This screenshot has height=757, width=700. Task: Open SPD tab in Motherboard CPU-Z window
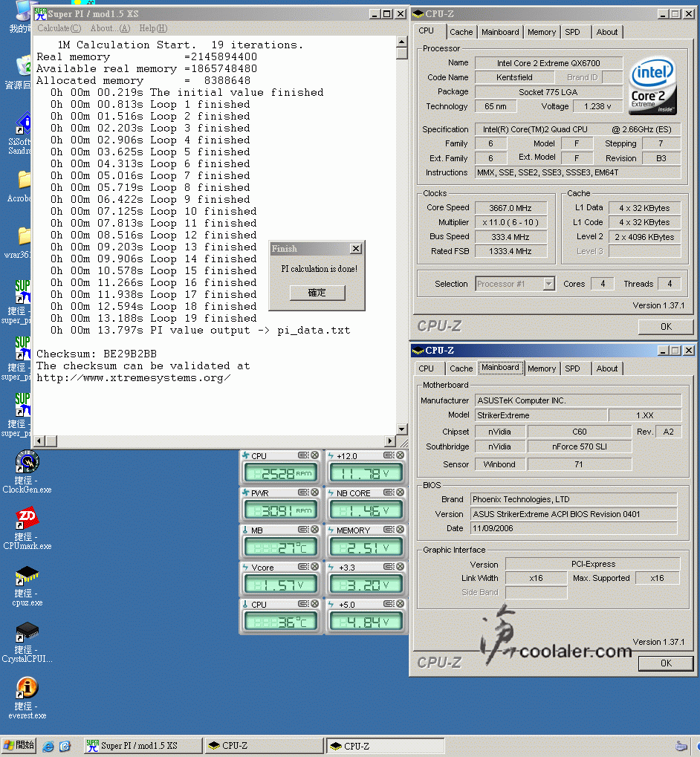tap(572, 368)
